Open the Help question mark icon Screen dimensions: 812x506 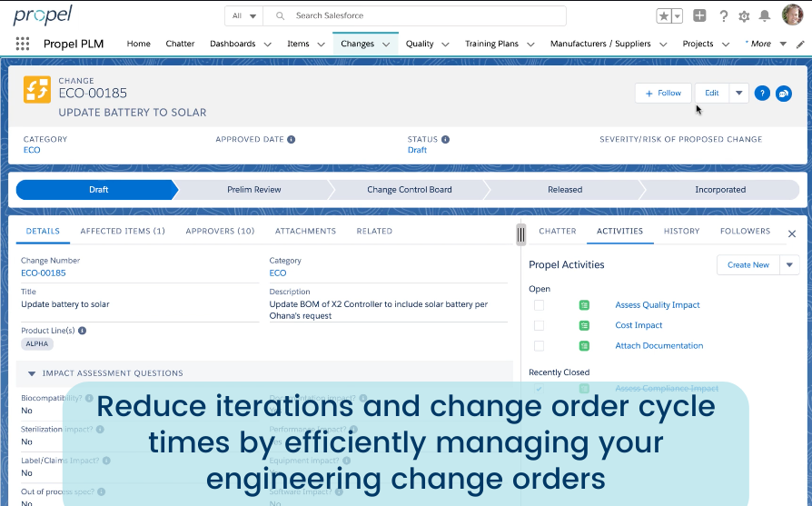pyautogui.click(x=724, y=16)
